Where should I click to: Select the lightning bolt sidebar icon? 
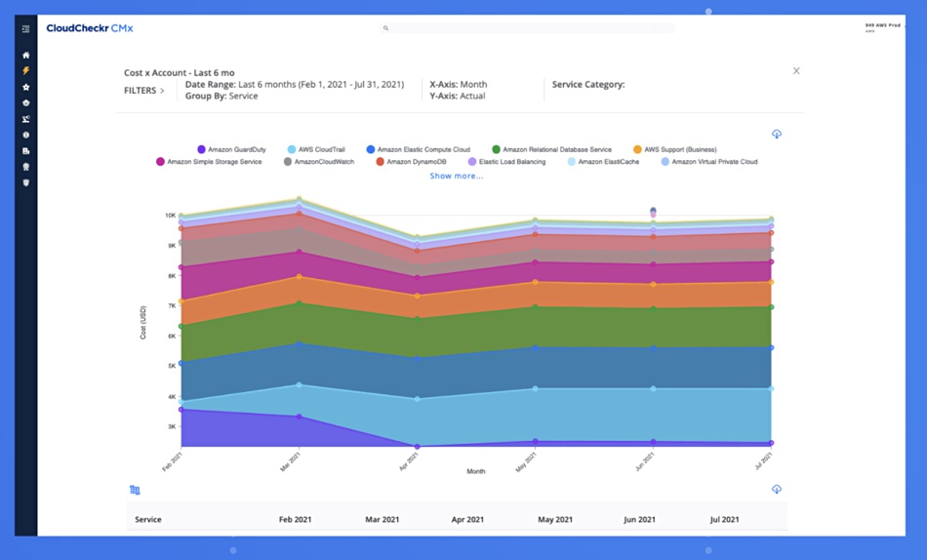tap(26, 71)
